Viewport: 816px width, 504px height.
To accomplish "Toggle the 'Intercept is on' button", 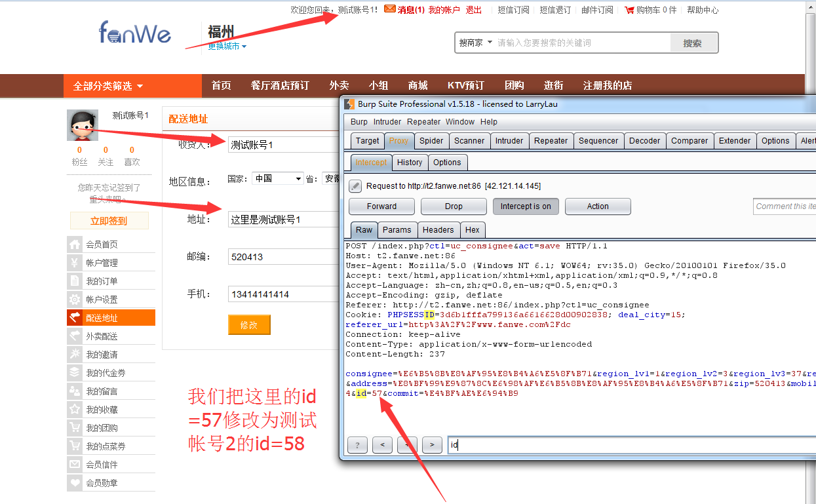I will point(526,206).
